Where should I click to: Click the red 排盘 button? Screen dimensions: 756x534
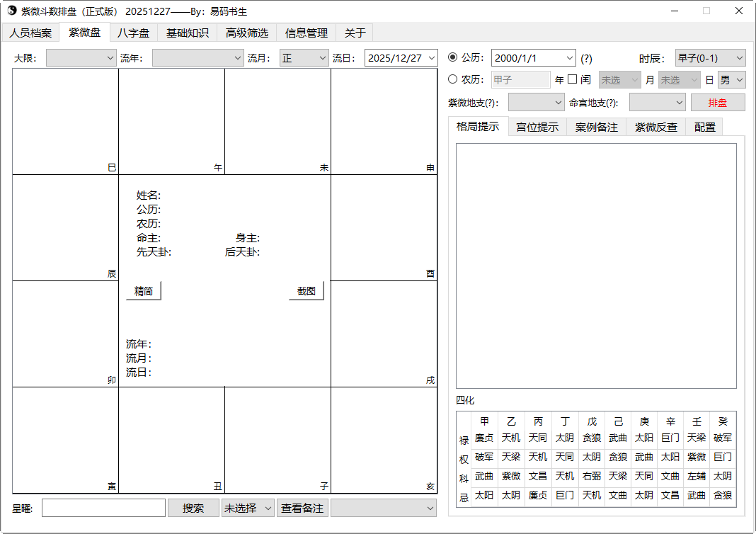pyautogui.click(x=718, y=102)
